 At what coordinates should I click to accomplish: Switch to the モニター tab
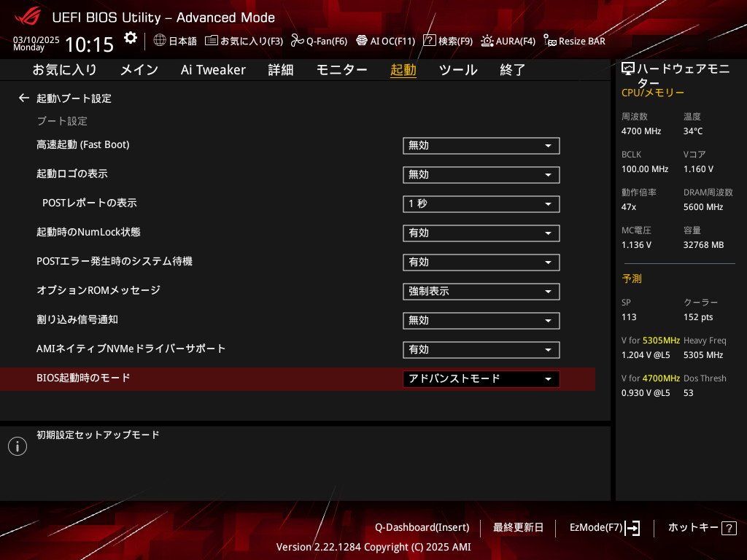click(341, 69)
